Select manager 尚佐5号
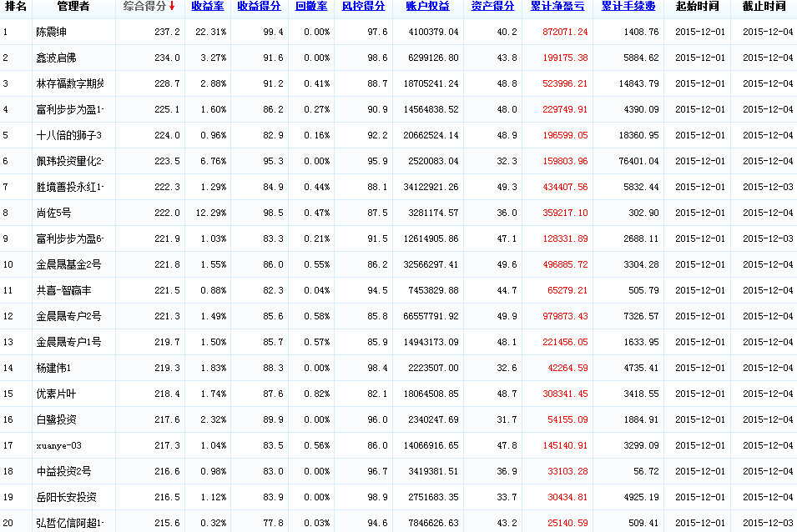 [x=53, y=213]
